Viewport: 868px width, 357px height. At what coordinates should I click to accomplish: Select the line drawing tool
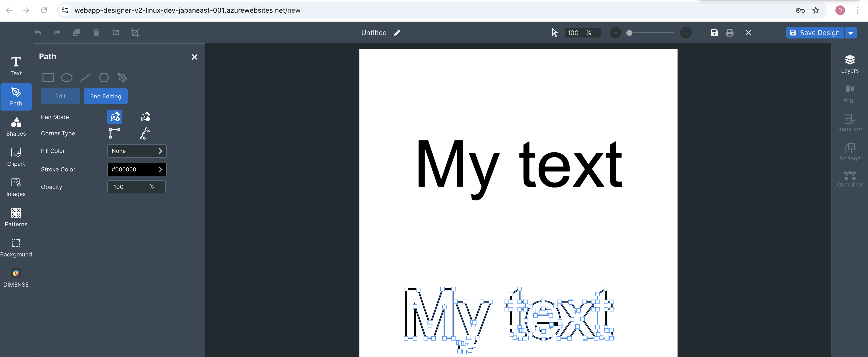pos(85,78)
